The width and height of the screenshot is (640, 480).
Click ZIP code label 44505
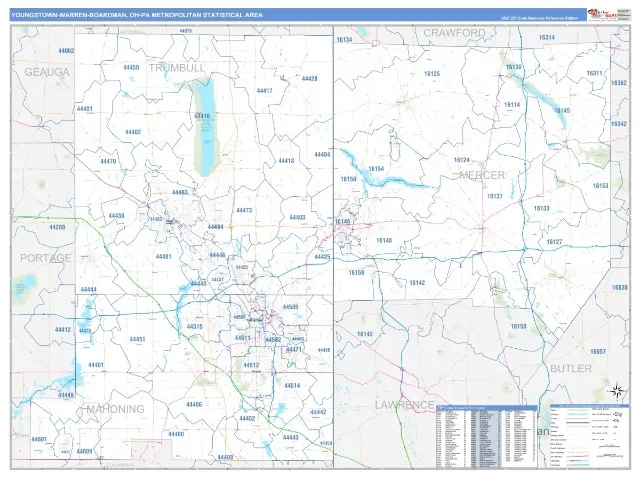coord(290,307)
